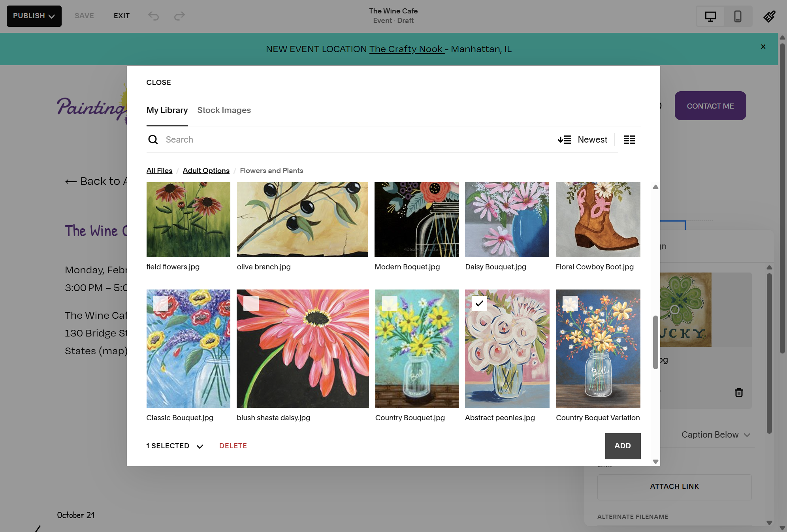Viewport: 787px width, 532px height.
Task: Open the Newest sort dropdown
Action: tap(583, 139)
